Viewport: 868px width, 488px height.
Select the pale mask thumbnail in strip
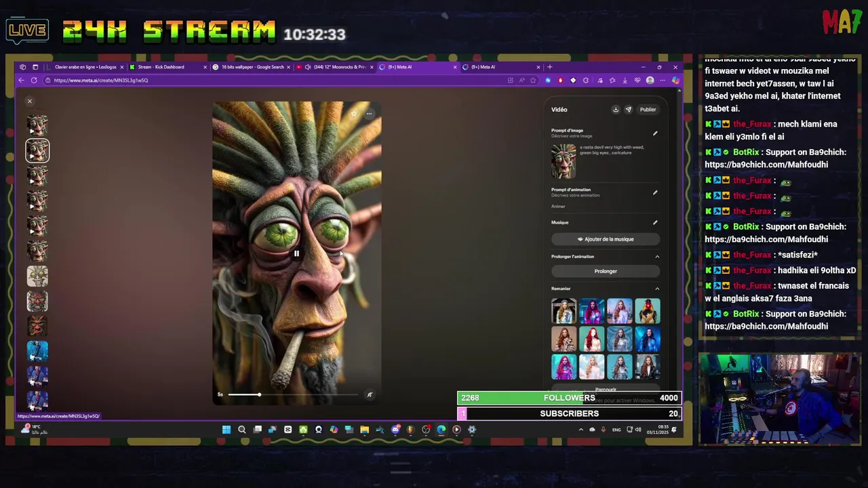pos(37,276)
